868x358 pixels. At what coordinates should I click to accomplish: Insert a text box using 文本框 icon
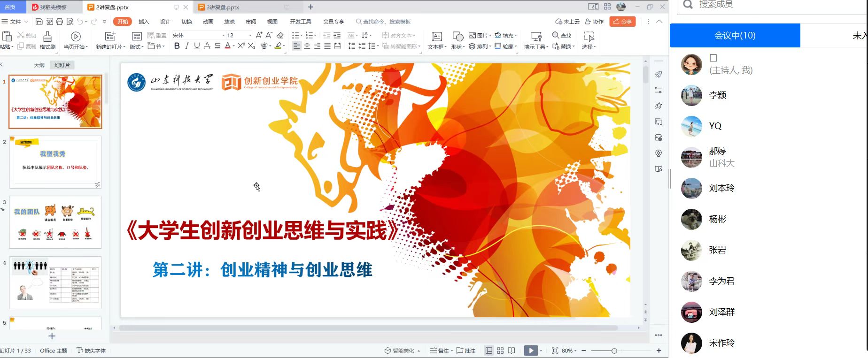point(437,37)
